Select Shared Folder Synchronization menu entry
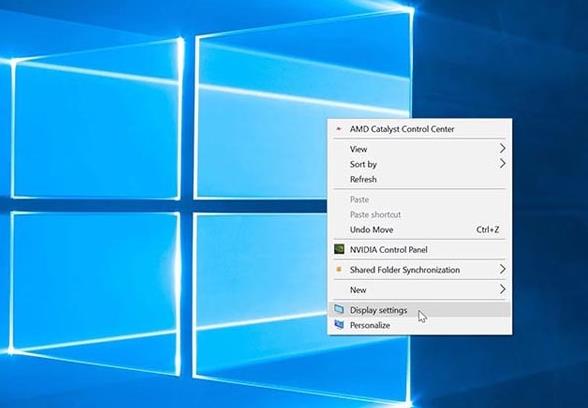 tap(420, 270)
